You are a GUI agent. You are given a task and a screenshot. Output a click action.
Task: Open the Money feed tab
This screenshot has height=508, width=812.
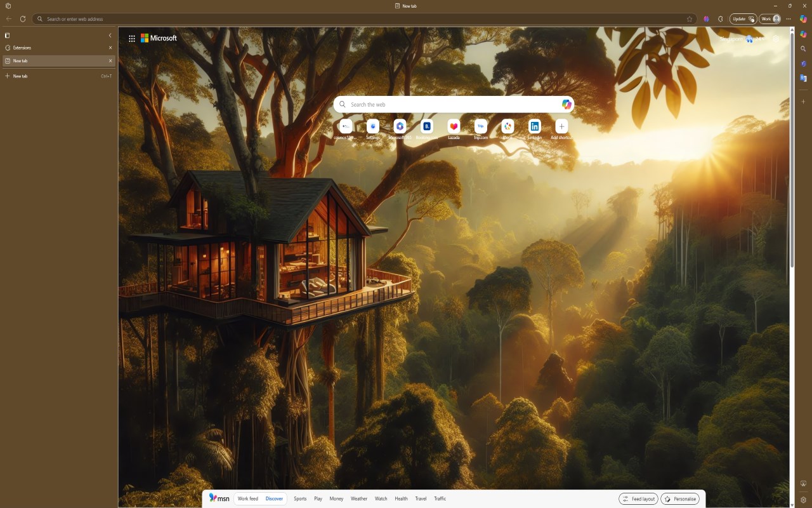336,498
